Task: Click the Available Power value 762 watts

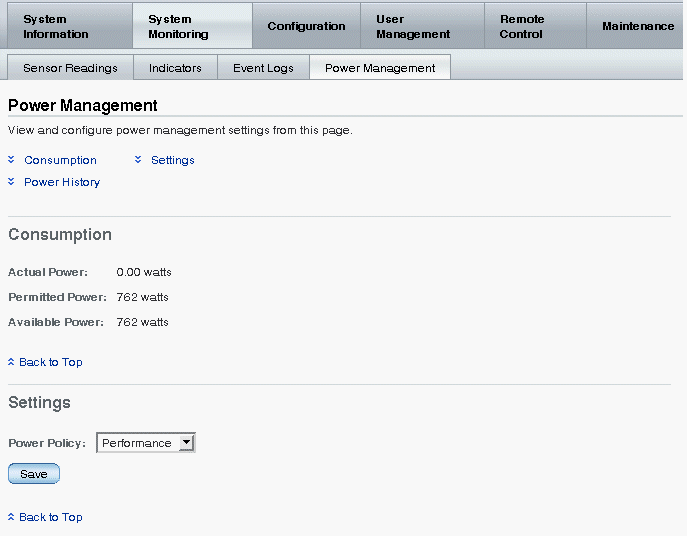Action: [x=142, y=322]
